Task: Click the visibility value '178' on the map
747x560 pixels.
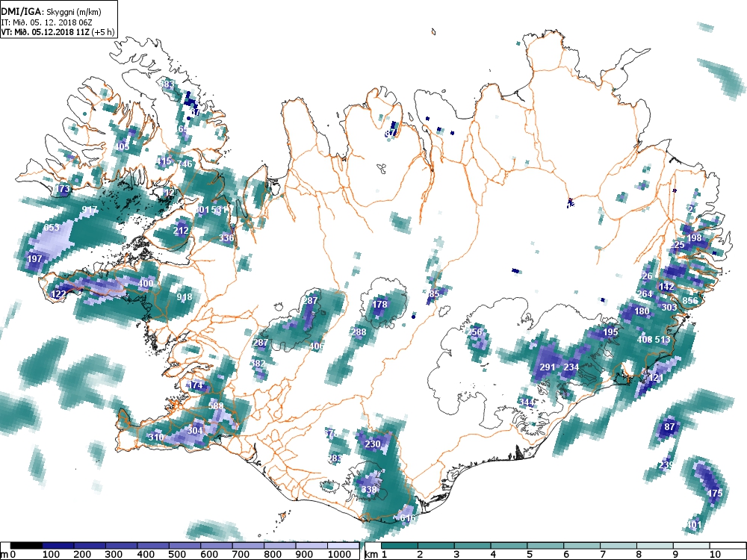Action: point(379,305)
